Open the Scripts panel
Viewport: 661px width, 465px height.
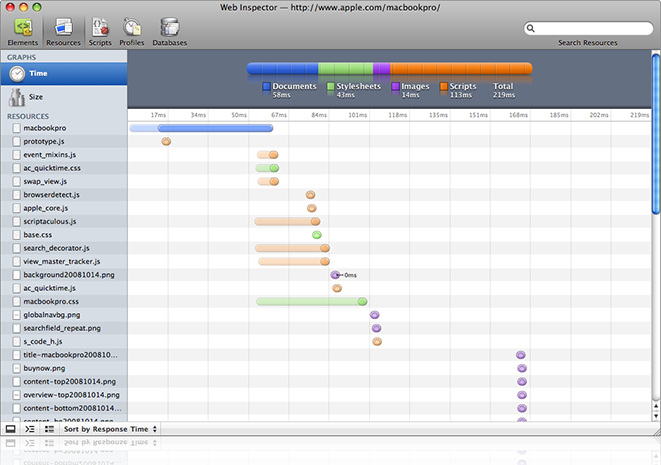click(100, 31)
